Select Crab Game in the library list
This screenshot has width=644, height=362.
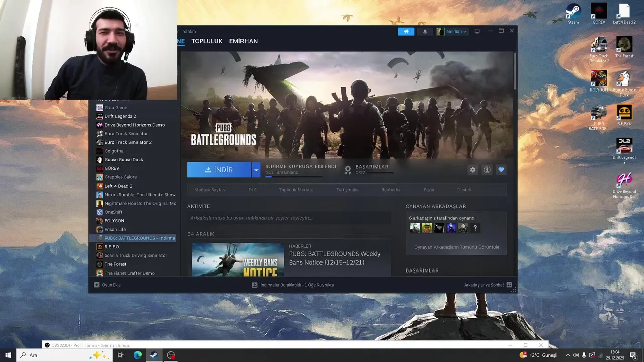115,108
